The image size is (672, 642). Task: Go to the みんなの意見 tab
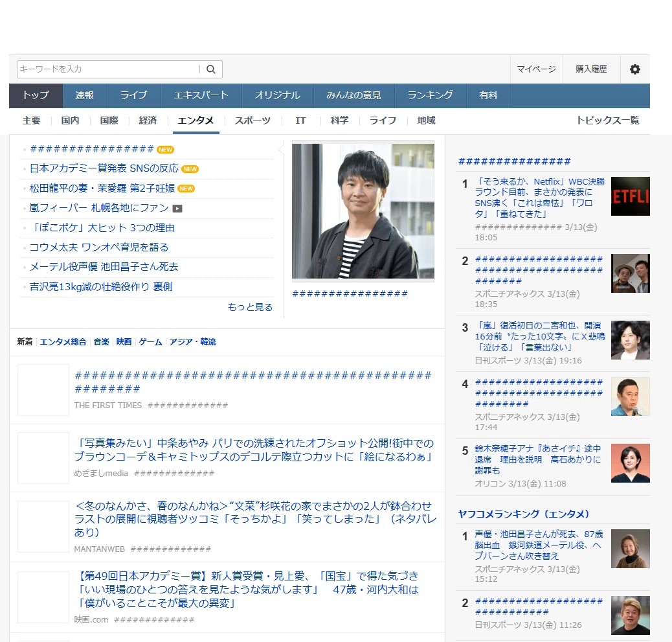click(x=354, y=96)
